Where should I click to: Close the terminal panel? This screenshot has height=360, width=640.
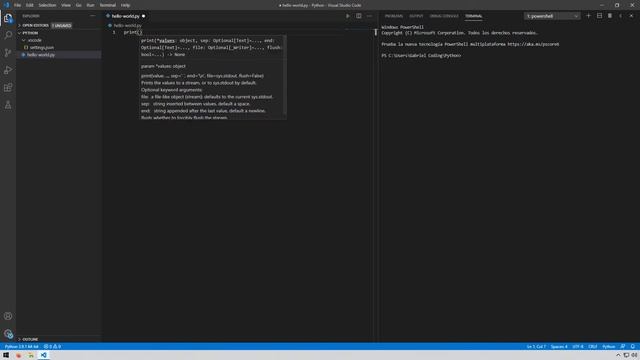click(x=631, y=16)
